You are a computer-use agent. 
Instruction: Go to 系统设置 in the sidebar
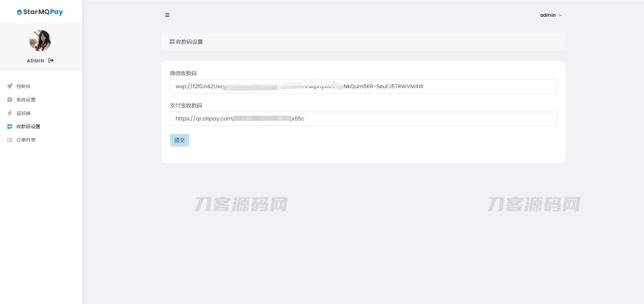tap(26, 100)
